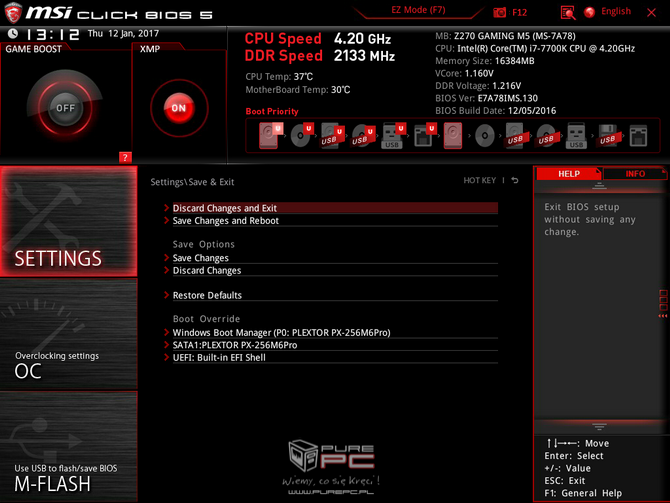The height and width of the screenshot is (503, 670).
Task: Switch to the INFO tab
Action: [635, 174]
